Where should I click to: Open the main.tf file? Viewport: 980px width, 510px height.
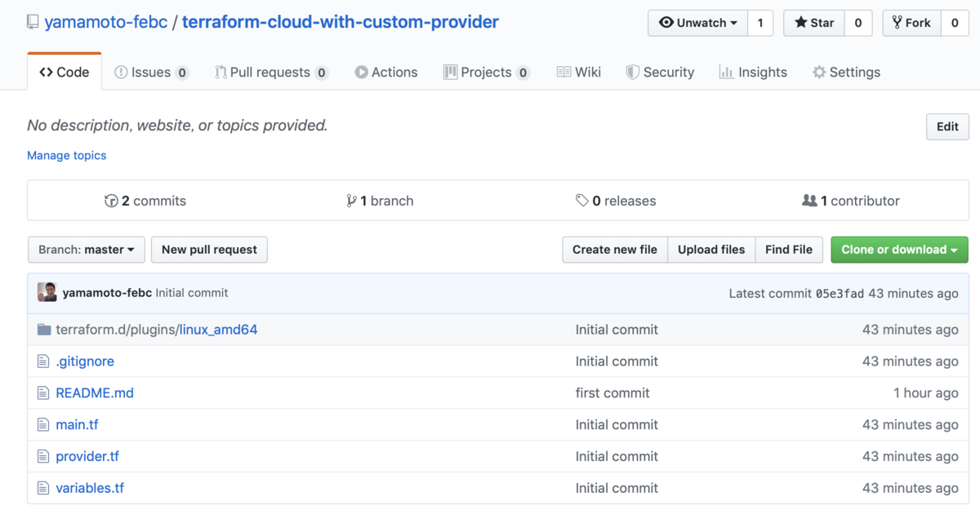[x=77, y=424]
